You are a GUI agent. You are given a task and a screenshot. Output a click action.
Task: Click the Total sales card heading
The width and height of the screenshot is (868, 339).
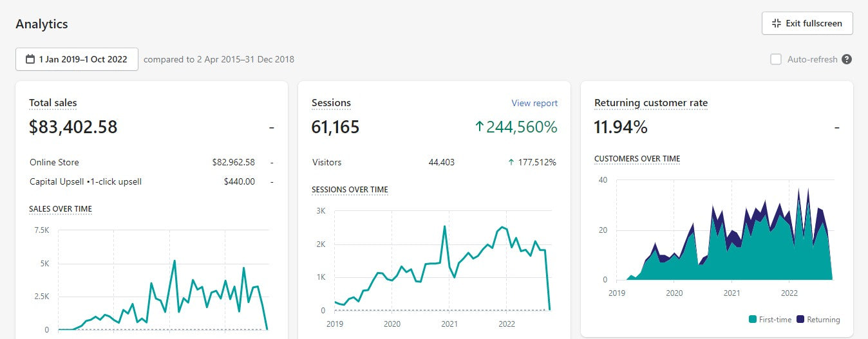(53, 103)
